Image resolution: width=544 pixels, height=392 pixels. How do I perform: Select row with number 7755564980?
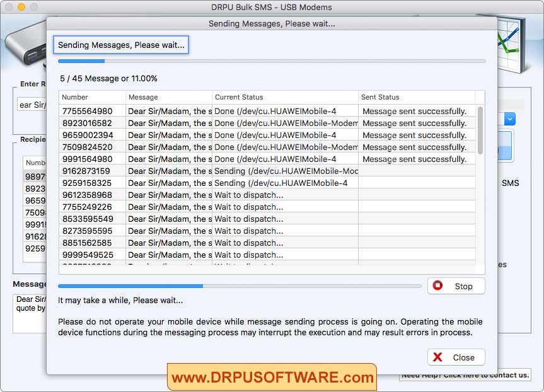(x=267, y=112)
